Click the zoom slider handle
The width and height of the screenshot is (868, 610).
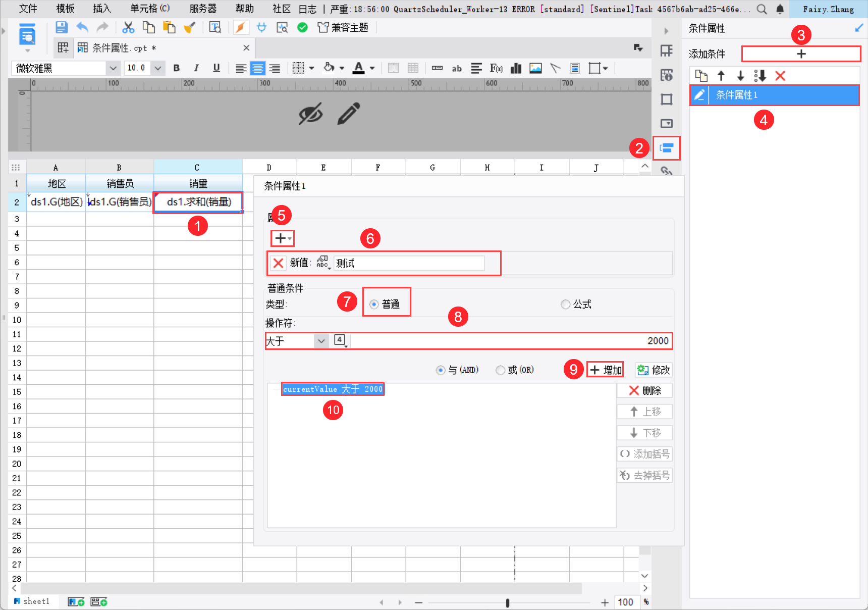[x=508, y=602]
